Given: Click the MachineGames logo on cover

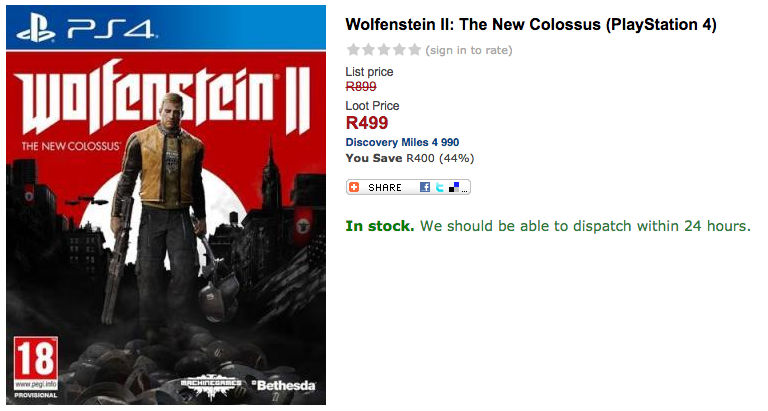Looking at the screenshot, I should click(x=210, y=384).
